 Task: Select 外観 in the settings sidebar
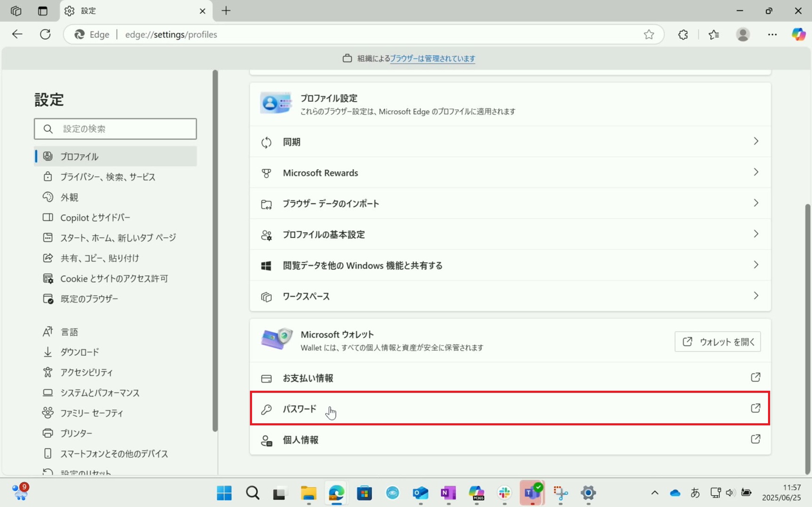tap(69, 197)
